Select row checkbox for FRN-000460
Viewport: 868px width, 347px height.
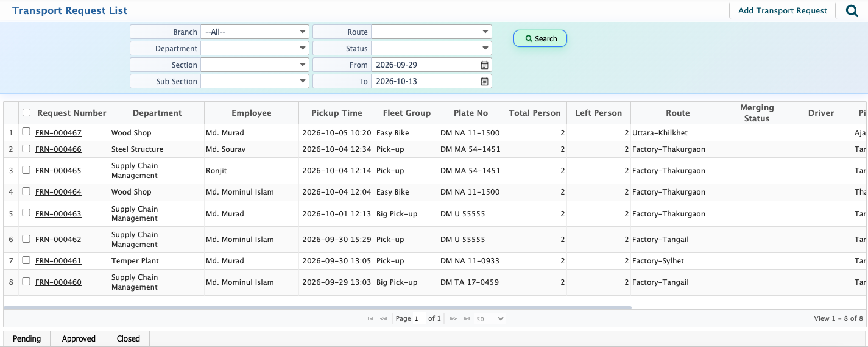pyautogui.click(x=26, y=282)
